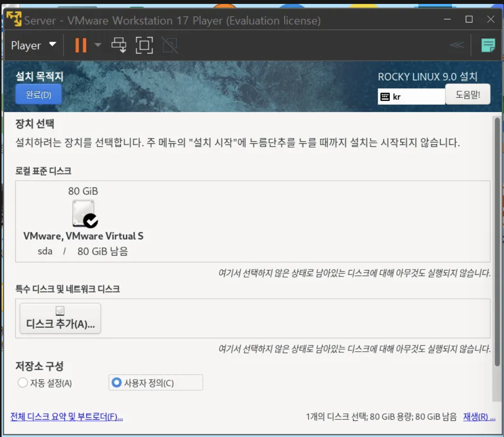504x437 pixels.
Task: Select 사용자 정의(C) custom storage configuration
Action: point(156,383)
